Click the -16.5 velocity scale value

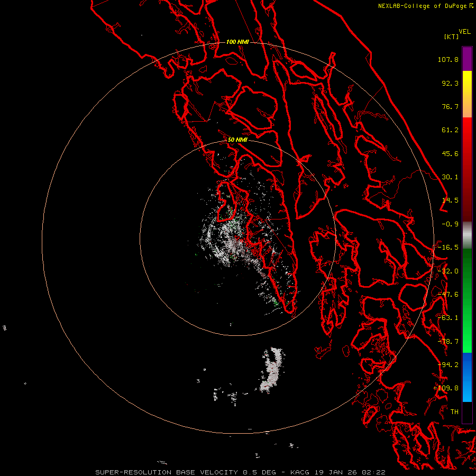click(x=448, y=248)
